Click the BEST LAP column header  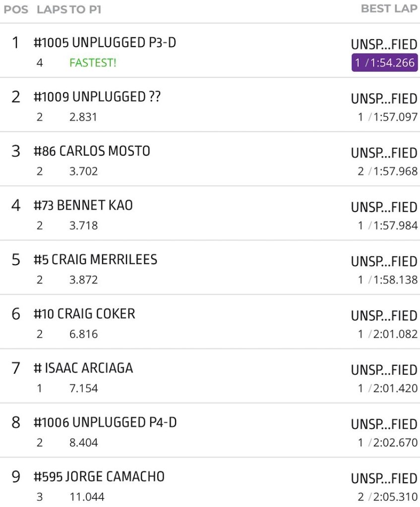click(x=389, y=9)
